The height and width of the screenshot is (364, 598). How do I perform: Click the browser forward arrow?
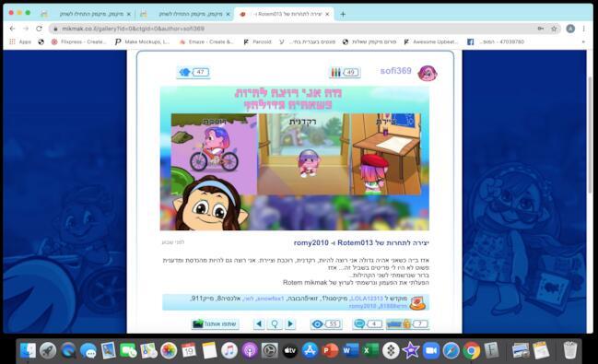(x=26, y=29)
